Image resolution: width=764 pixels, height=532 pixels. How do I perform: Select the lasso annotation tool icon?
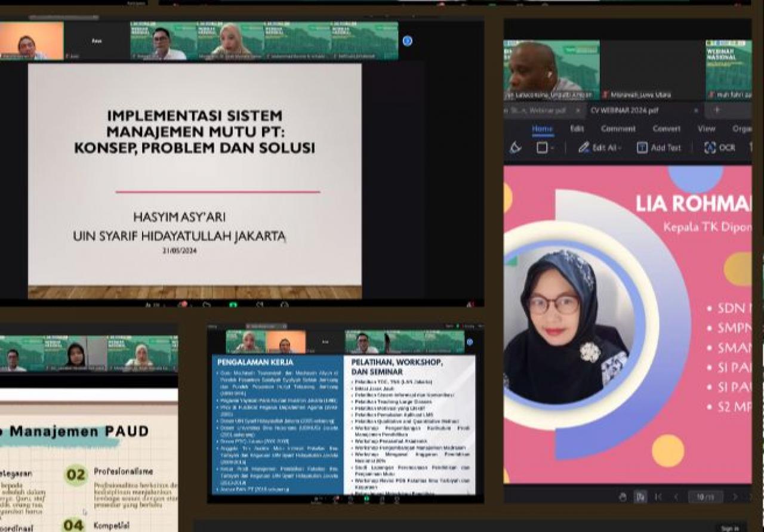[x=515, y=147]
